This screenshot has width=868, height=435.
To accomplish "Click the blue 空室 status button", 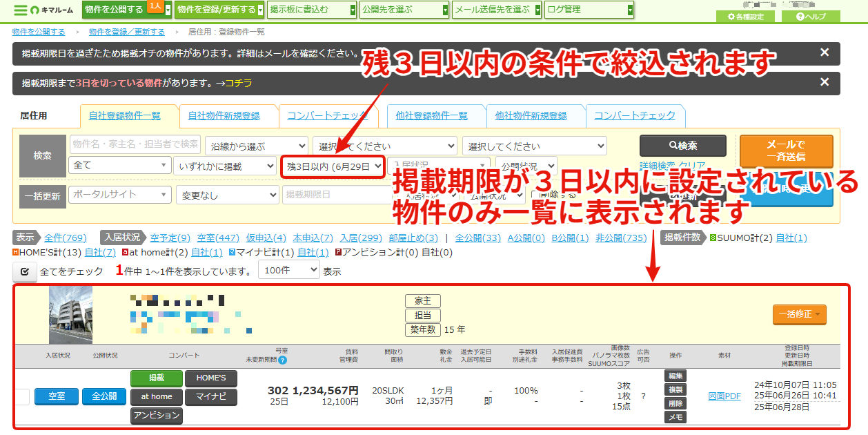I will pyautogui.click(x=57, y=396).
